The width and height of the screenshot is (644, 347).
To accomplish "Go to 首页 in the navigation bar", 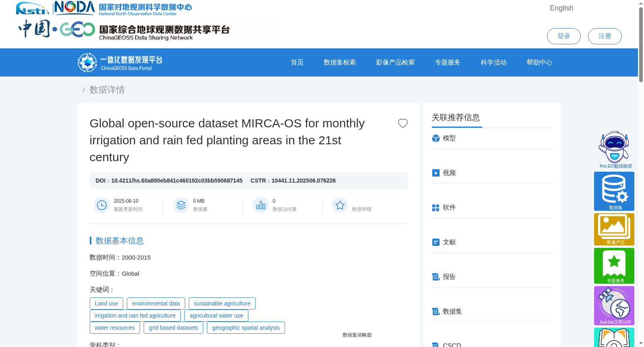I will click(x=297, y=62).
